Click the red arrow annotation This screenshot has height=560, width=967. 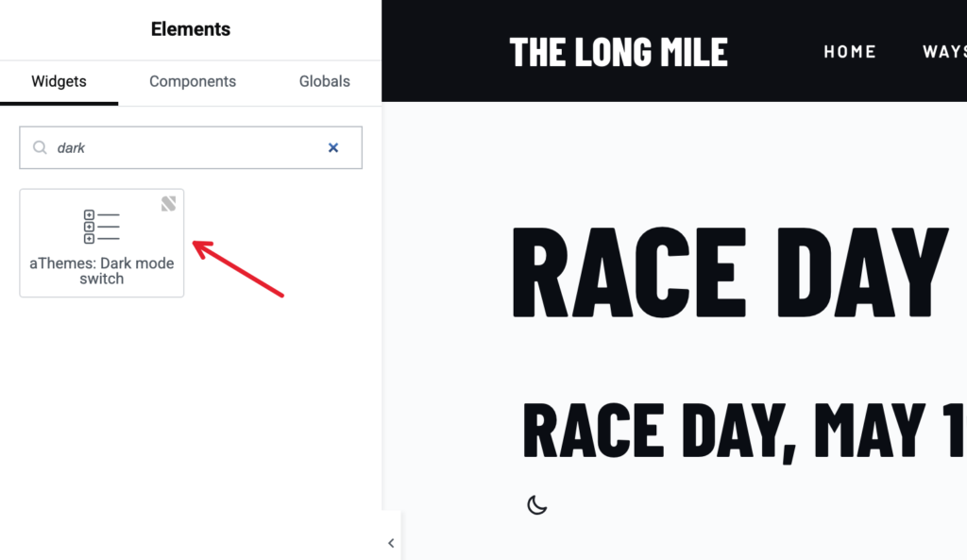(238, 269)
